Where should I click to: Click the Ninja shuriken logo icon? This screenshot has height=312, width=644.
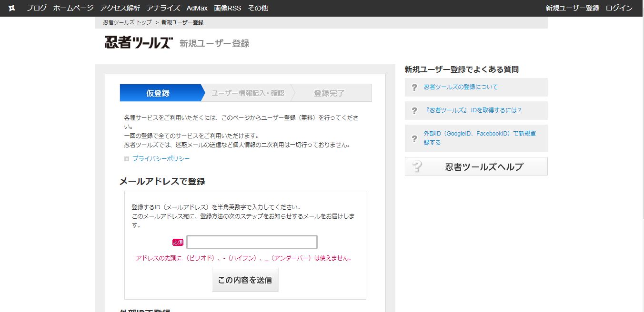[12, 8]
